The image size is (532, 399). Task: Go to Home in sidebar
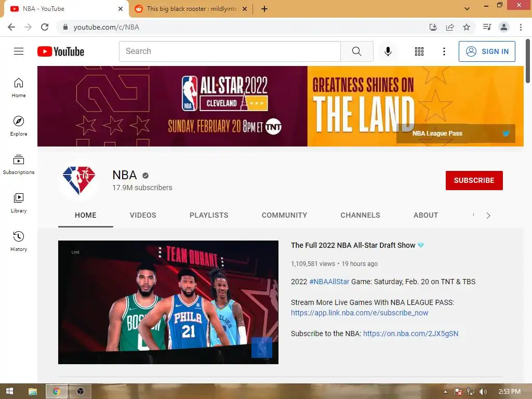(19, 88)
